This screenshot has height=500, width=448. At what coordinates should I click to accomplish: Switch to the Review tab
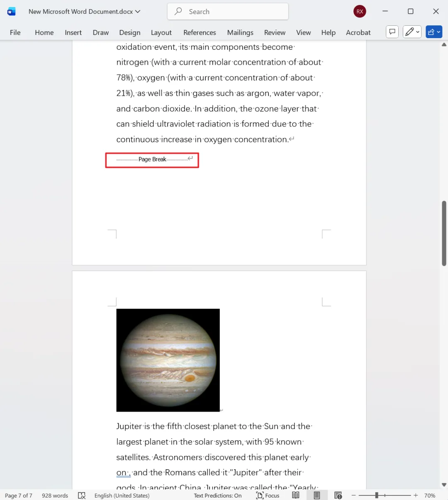click(275, 32)
